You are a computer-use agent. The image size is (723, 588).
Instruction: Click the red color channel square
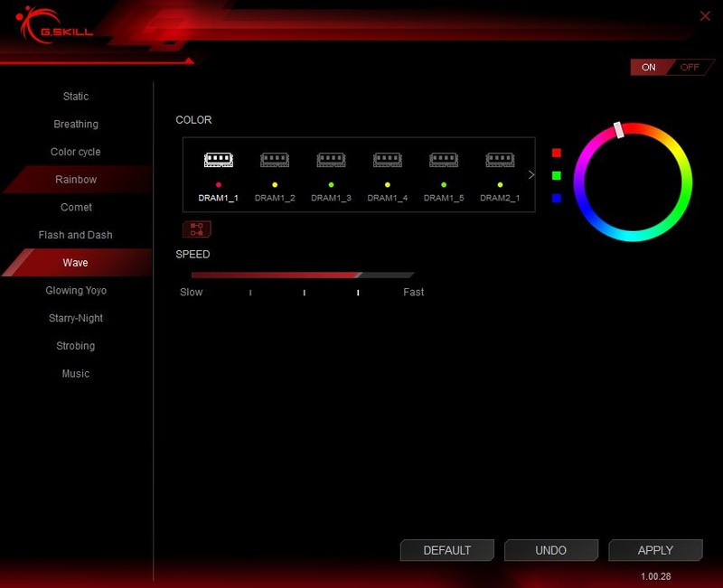[554, 154]
